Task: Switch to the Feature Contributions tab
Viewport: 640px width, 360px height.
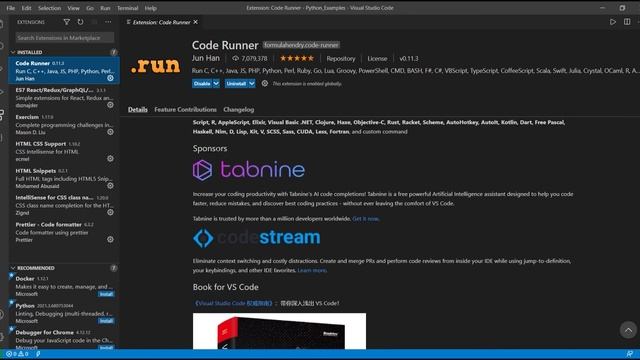Action: (x=185, y=109)
